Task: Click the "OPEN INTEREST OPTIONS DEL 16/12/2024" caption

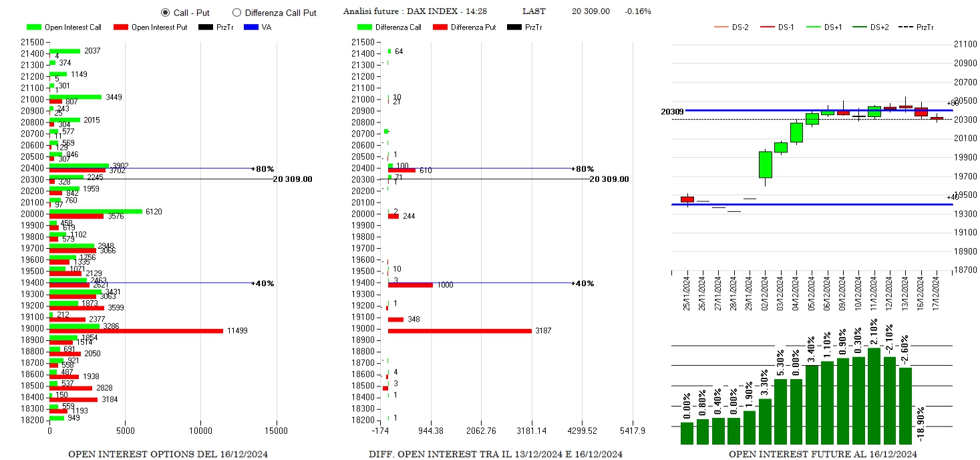Action: (x=168, y=455)
